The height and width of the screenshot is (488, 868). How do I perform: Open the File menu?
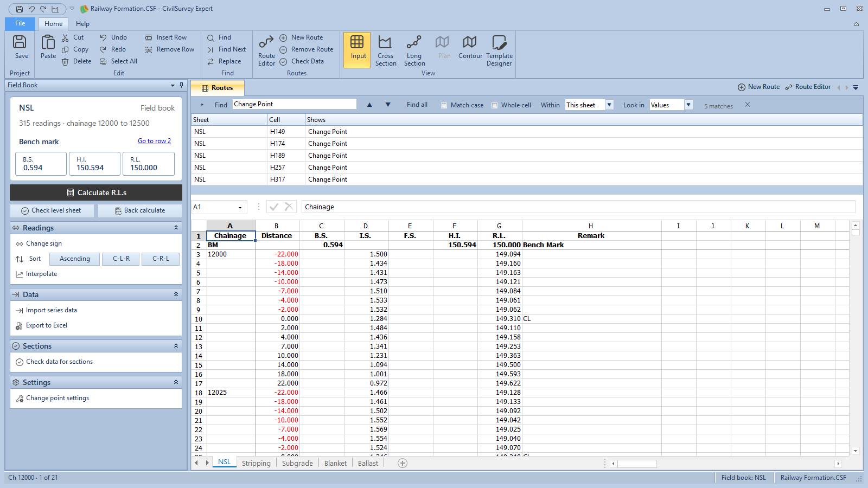(20, 24)
